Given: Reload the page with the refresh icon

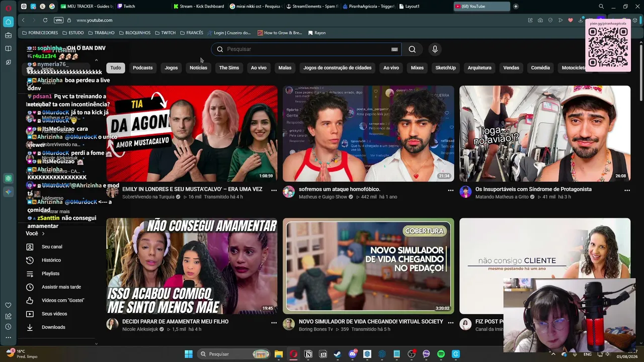Looking at the screenshot, I should [x=45, y=20].
